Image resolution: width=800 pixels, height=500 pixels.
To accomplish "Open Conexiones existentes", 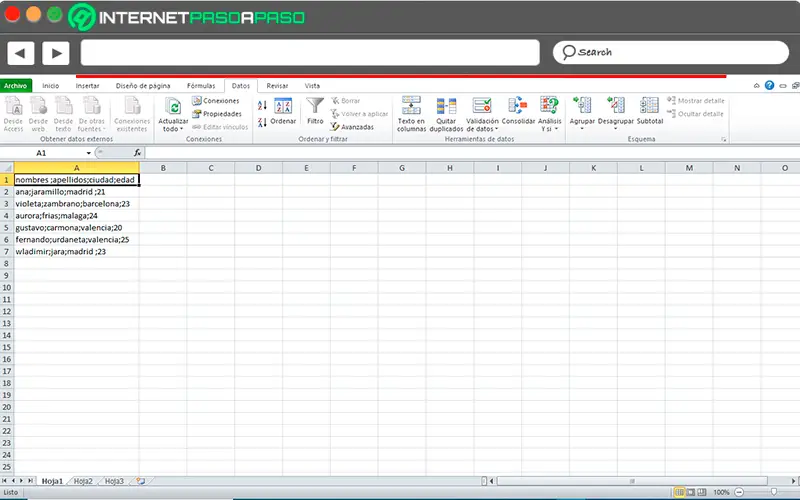I will (132, 114).
